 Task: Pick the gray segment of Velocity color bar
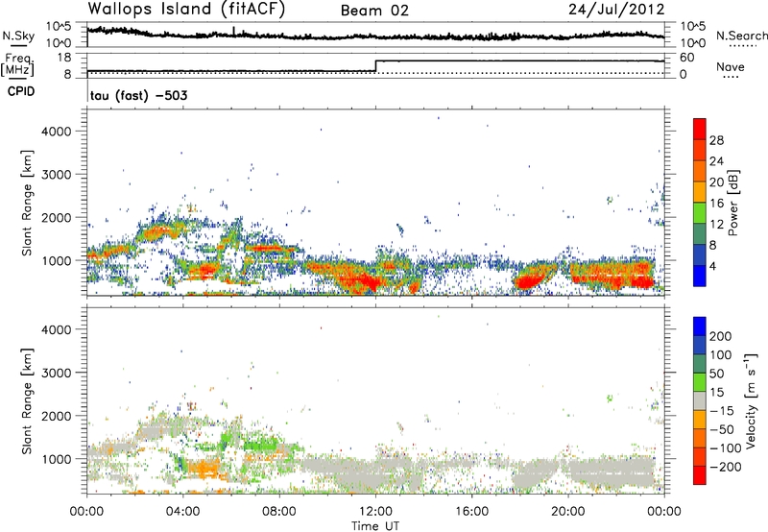[x=700, y=400]
